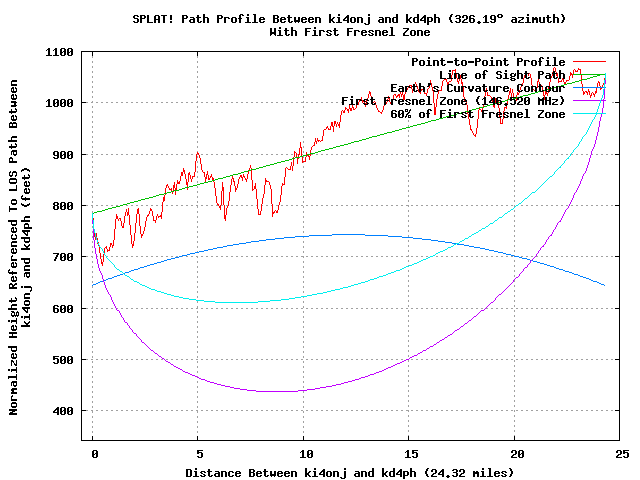Screen dimensions: 640x480
Task: Click the red terrain peak near mile 5
Action: point(198,153)
